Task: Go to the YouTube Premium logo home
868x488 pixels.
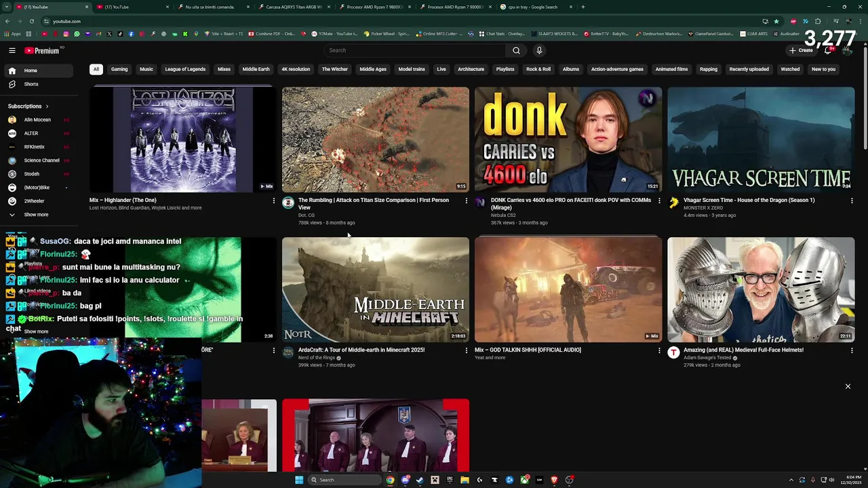Action: pyautogui.click(x=42, y=50)
